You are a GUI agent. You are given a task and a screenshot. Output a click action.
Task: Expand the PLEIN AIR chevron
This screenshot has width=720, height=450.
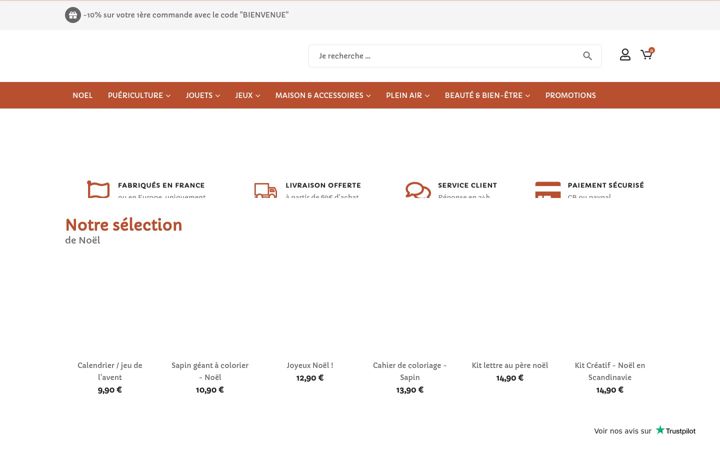click(427, 96)
